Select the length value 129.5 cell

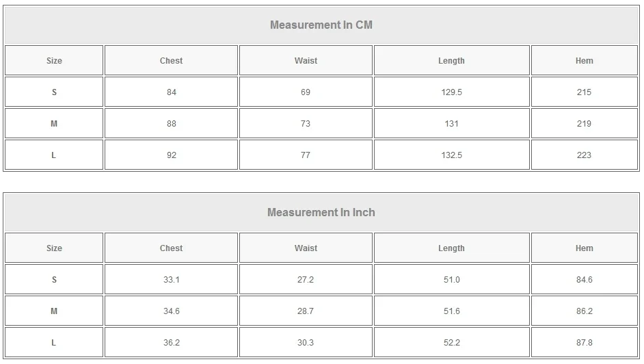coord(451,92)
